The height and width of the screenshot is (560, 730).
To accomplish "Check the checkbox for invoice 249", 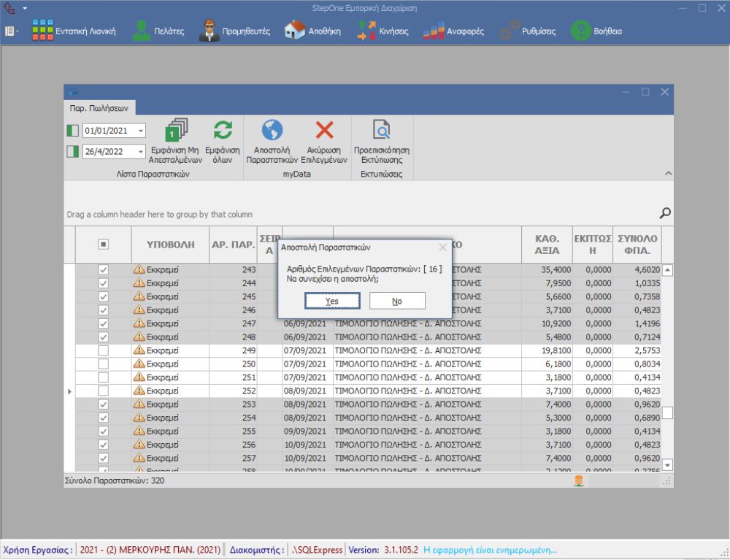I will click(x=103, y=350).
